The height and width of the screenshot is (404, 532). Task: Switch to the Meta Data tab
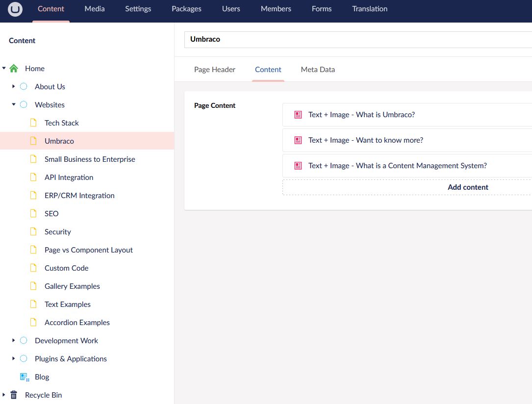318,70
